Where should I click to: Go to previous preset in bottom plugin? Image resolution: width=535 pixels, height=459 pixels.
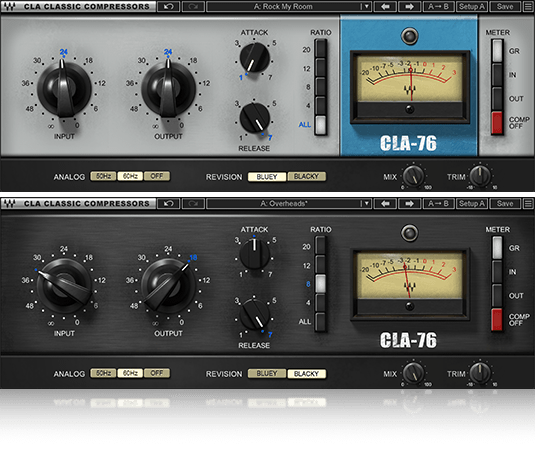coord(385,204)
